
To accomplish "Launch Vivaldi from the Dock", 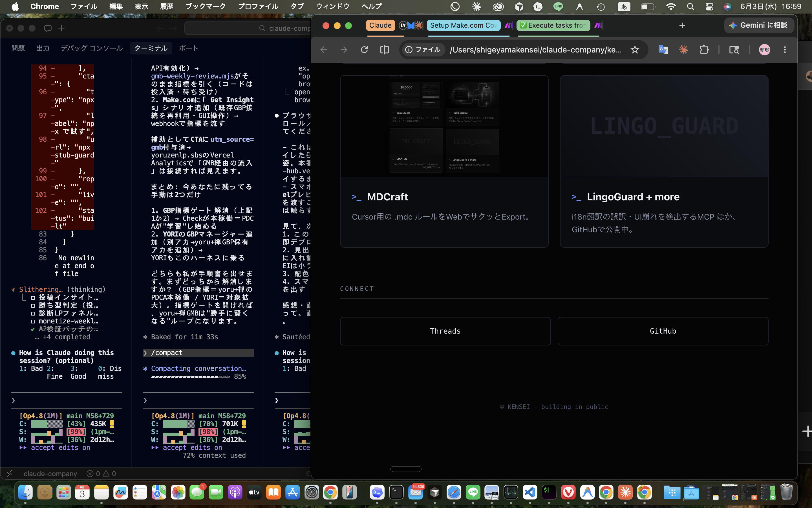I will coord(568,492).
